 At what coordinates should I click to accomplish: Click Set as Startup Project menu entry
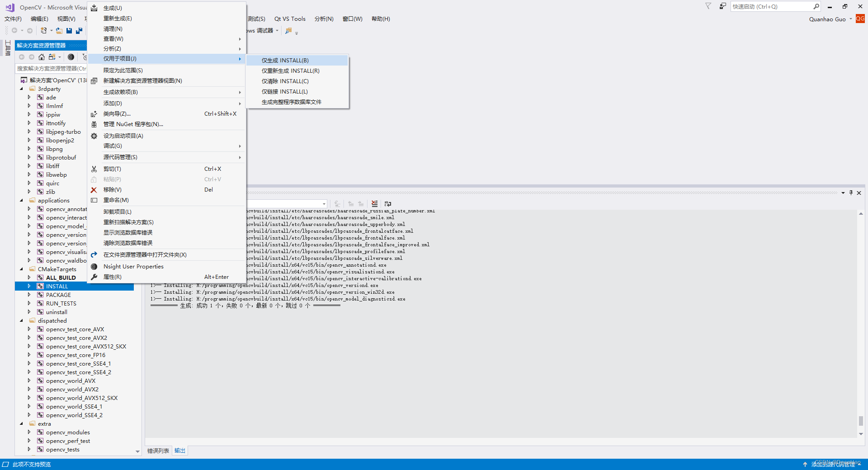[x=166, y=136]
